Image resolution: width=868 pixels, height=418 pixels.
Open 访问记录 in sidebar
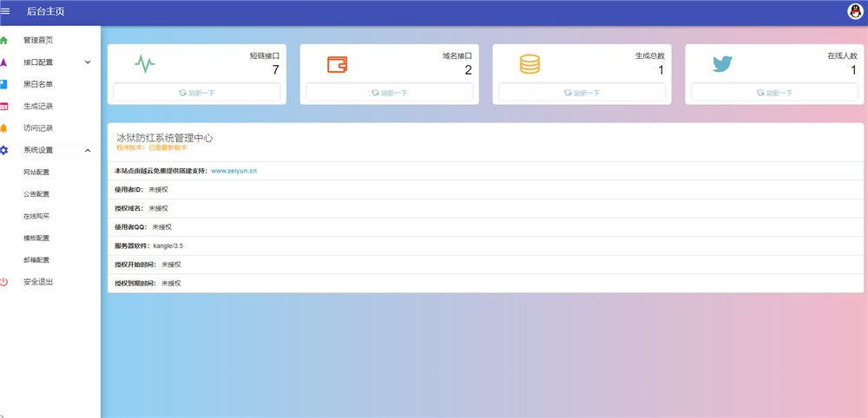38,128
